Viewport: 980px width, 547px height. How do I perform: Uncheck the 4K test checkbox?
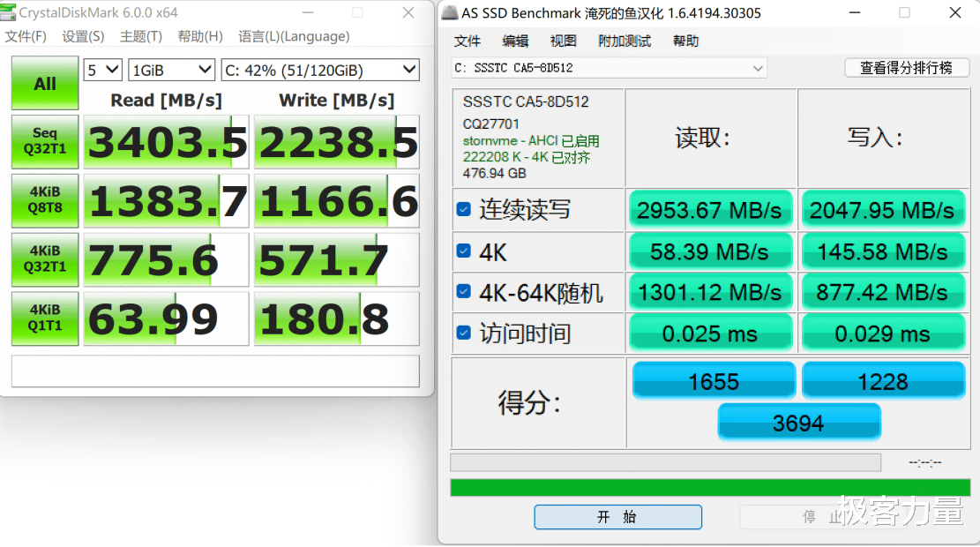(464, 251)
